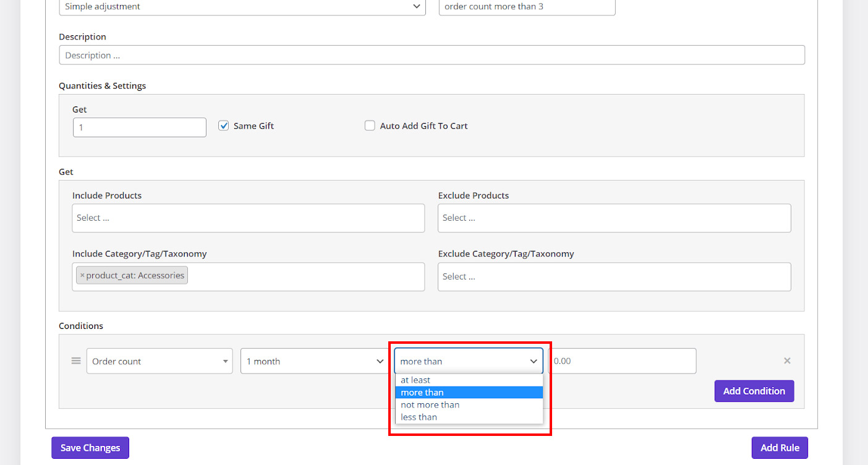Open the Order count condition dropdown
This screenshot has width=868, height=465.
(159, 361)
